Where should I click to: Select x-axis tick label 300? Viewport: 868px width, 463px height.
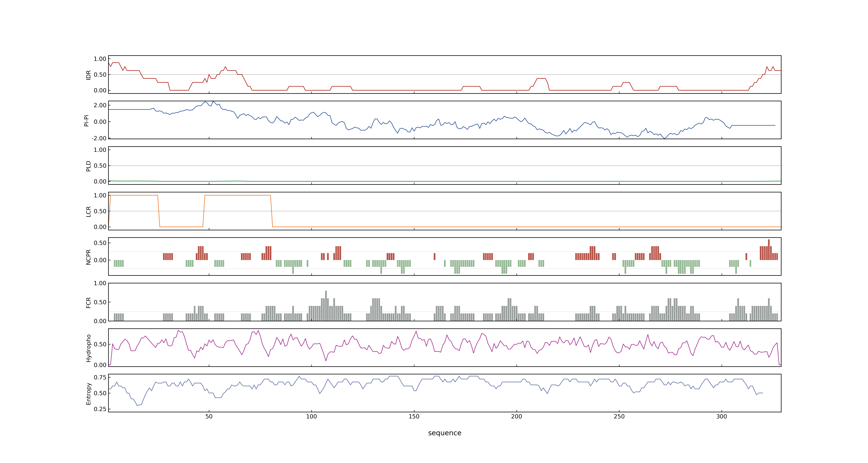coord(722,416)
